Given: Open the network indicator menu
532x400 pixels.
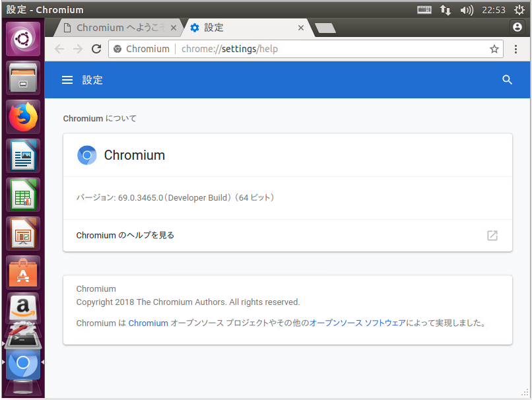Looking at the screenshot, I should [446, 10].
